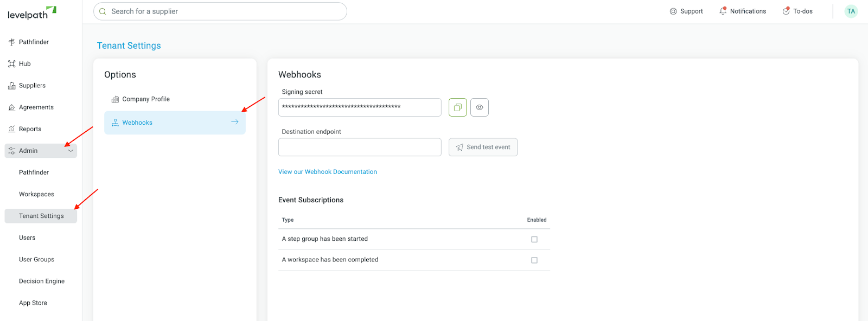Open the TA profile avatar menu

coord(850,11)
